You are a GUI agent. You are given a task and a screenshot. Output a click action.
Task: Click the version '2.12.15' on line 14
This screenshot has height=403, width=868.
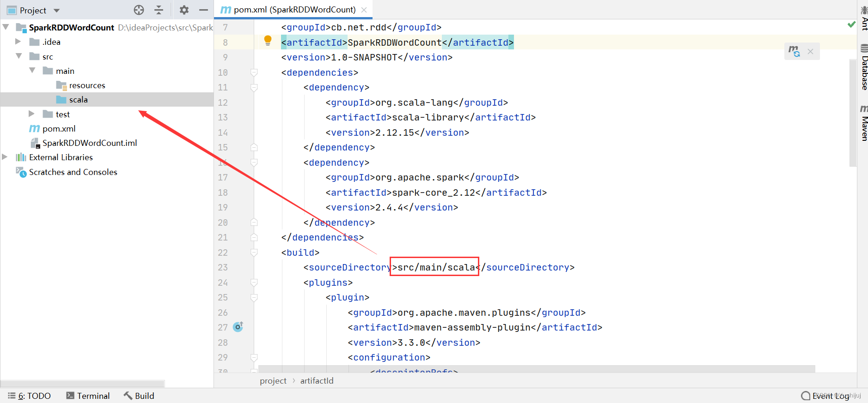tap(395, 132)
